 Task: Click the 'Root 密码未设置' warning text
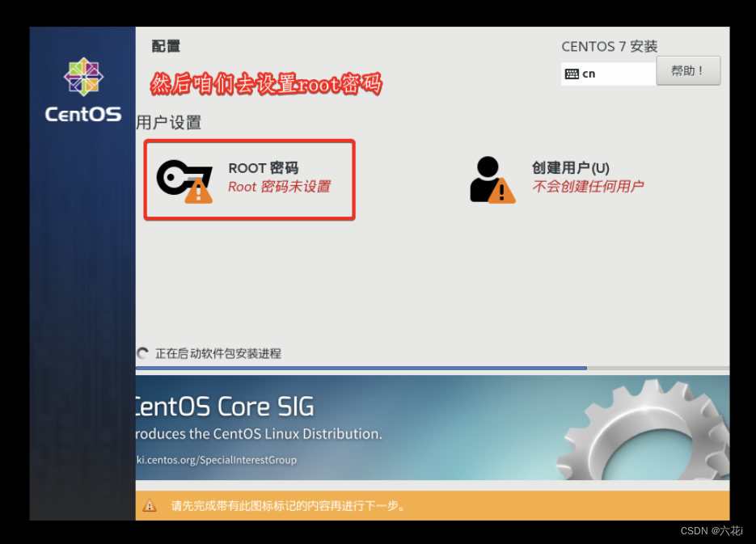coord(279,187)
